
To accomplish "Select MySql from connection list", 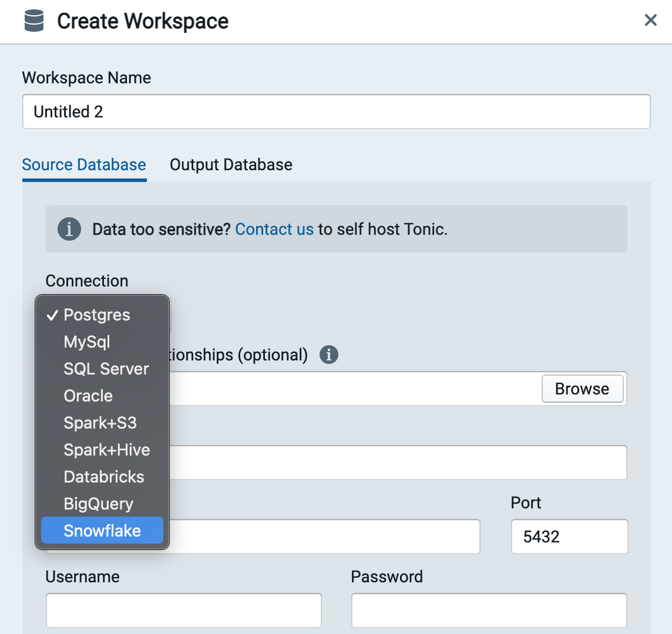I will tap(102, 342).
